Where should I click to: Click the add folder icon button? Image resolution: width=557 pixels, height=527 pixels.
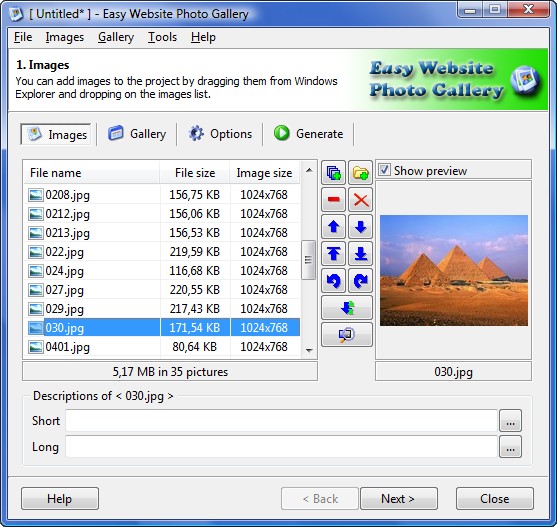tap(360, 173)
